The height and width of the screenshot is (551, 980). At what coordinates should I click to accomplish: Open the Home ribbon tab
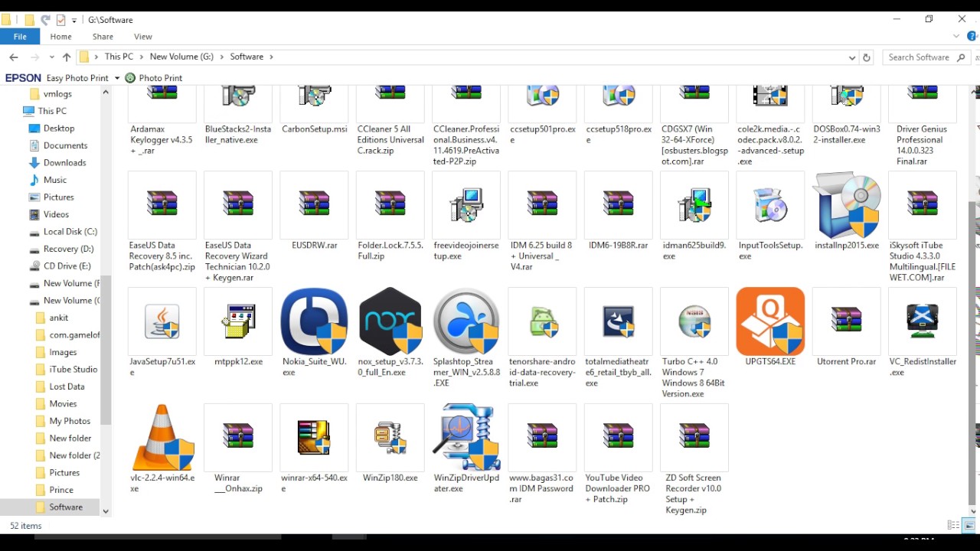[x=60, y=37]
